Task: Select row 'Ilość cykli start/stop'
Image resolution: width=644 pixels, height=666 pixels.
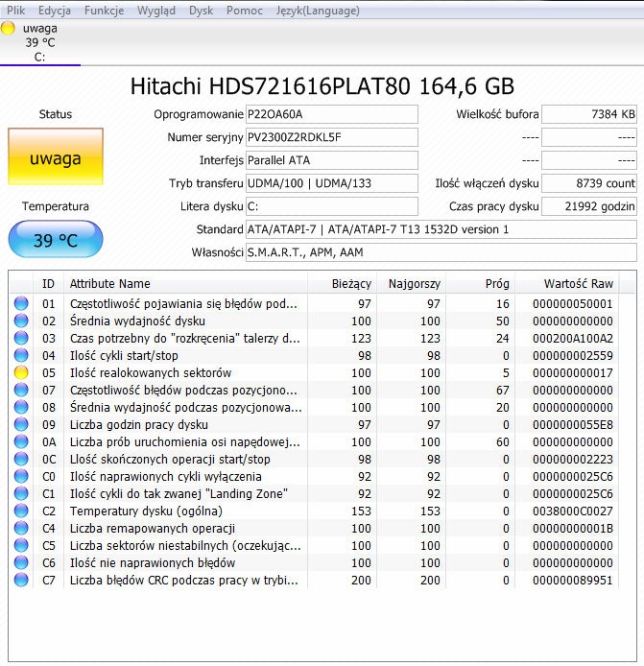Action: pos(315,355)
